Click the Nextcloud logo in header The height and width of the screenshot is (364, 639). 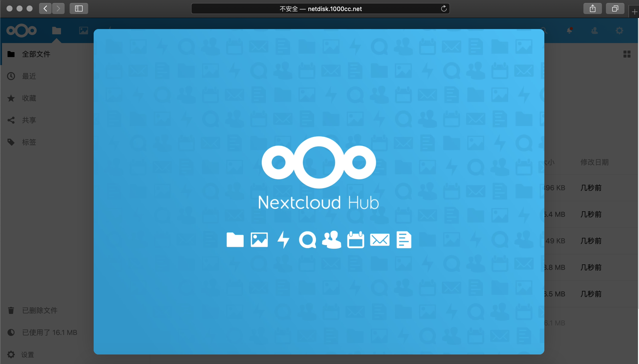(22, 31)
